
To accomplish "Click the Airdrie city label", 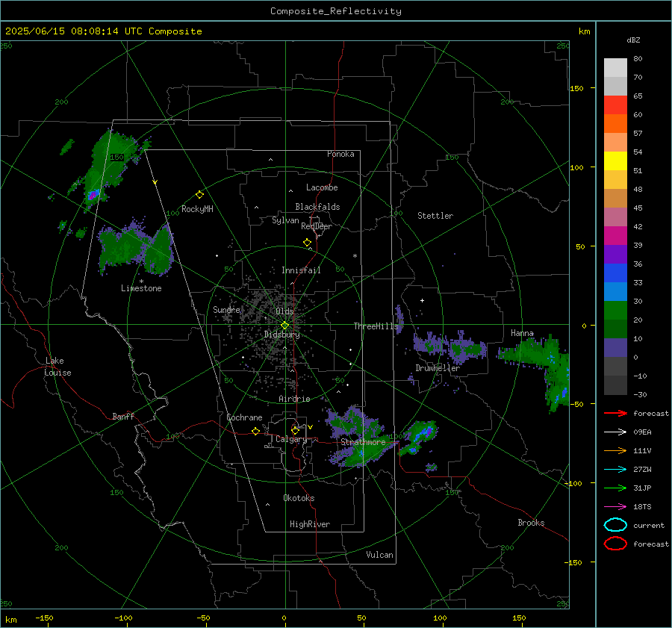I will click(294, 399).
